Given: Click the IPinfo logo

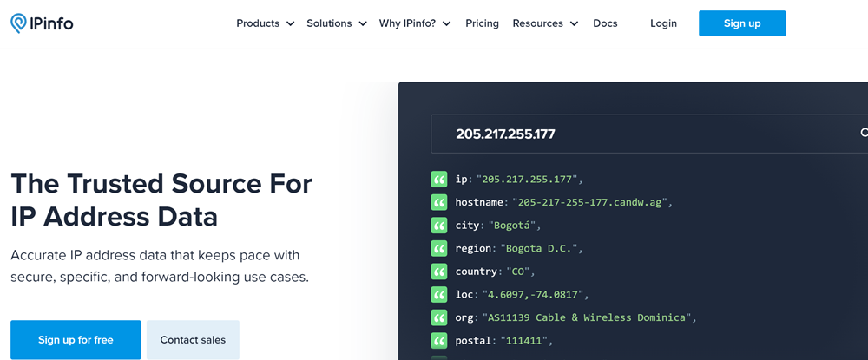Looking at the screenshot, I should point(42,23).
